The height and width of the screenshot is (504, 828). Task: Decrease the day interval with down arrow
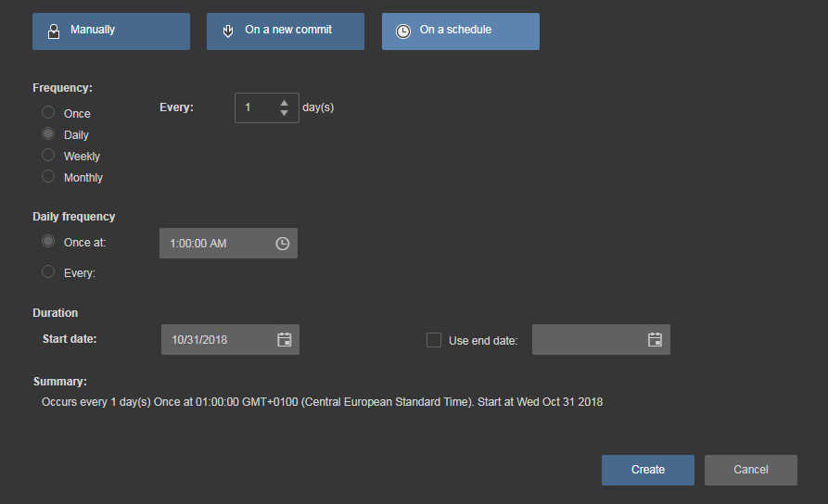click(284, 113)
